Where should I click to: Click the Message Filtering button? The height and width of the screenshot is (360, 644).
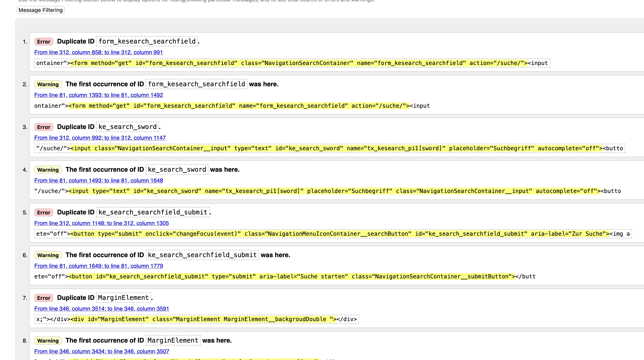click(40, 10)
